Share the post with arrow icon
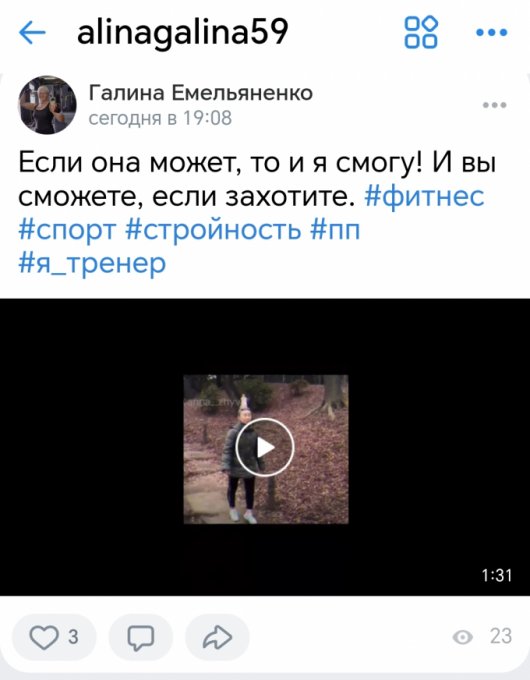Viewport: 530px width, 680px height. 217,637
